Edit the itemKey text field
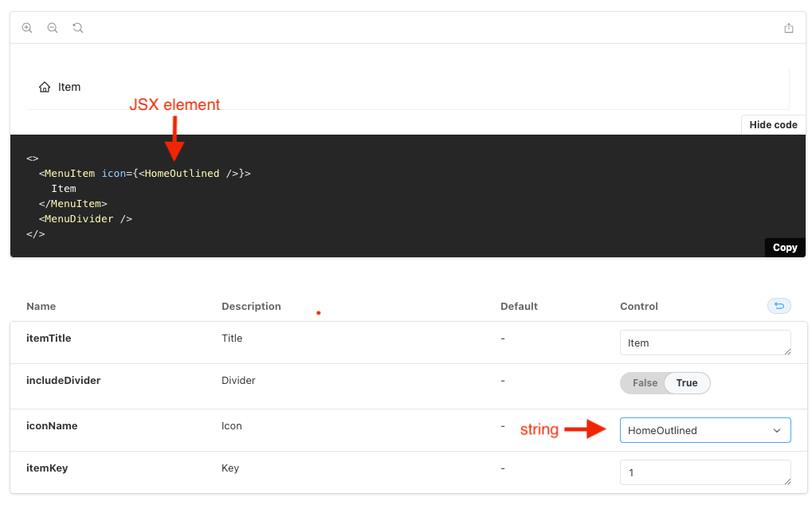This screenshot has height=505, width=812. click(704, 472)
